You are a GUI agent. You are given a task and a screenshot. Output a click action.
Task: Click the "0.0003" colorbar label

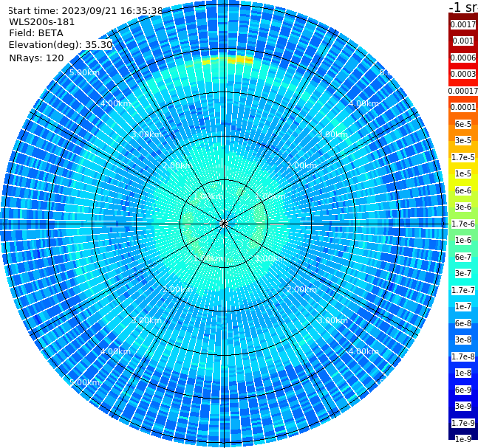coord(463,74)
